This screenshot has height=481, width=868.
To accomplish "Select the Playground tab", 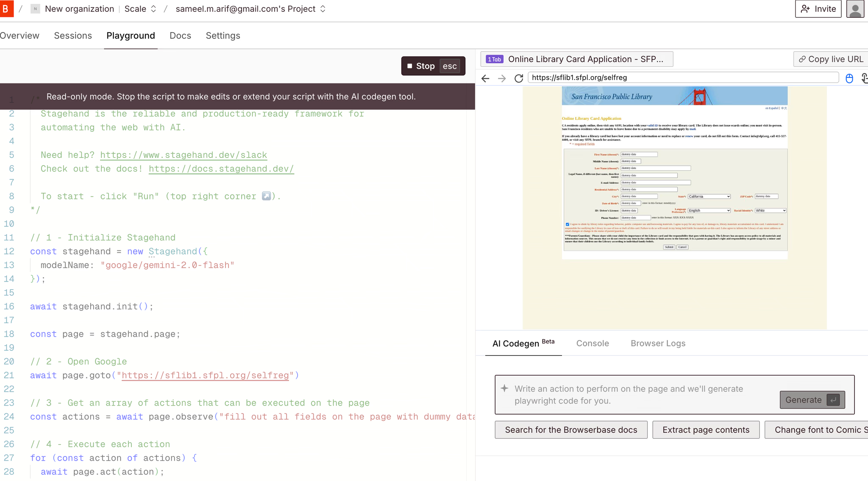I will coord(131,36).
